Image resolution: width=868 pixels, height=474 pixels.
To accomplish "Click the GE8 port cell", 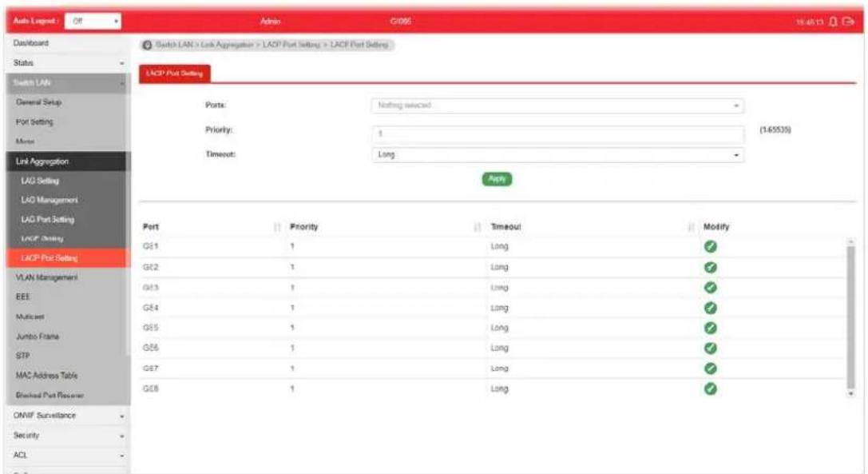I will (x=151, y=388).
